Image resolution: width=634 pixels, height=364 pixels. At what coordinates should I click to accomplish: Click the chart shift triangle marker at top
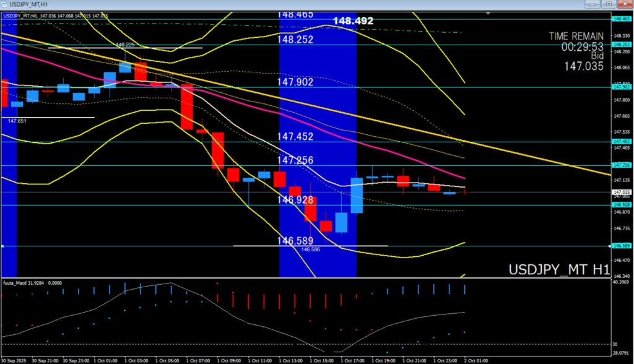pos(490,13)
